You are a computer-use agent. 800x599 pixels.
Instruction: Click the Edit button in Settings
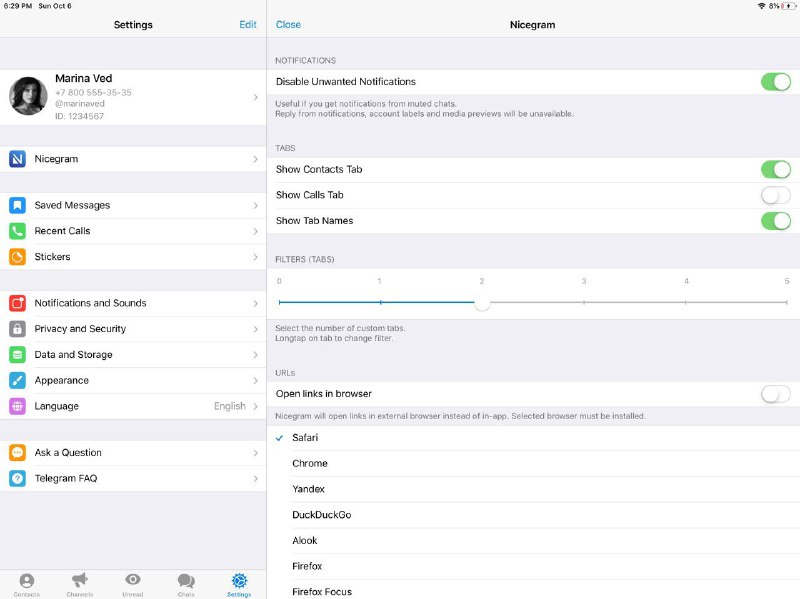[x=248, y=24]
